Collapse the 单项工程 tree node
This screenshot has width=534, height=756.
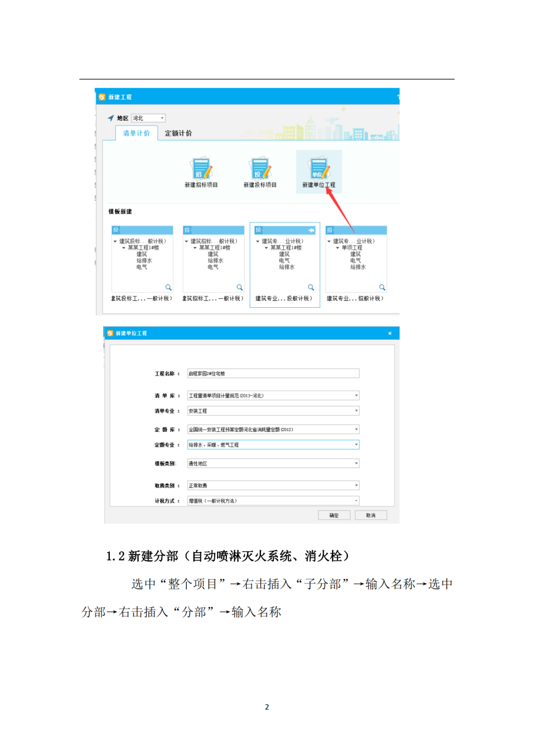337,247
